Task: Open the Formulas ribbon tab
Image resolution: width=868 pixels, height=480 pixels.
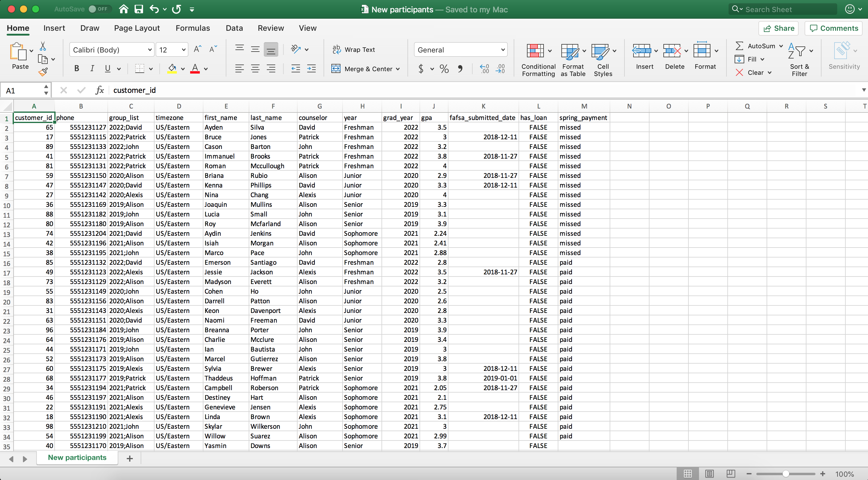Action: (193, 28)
